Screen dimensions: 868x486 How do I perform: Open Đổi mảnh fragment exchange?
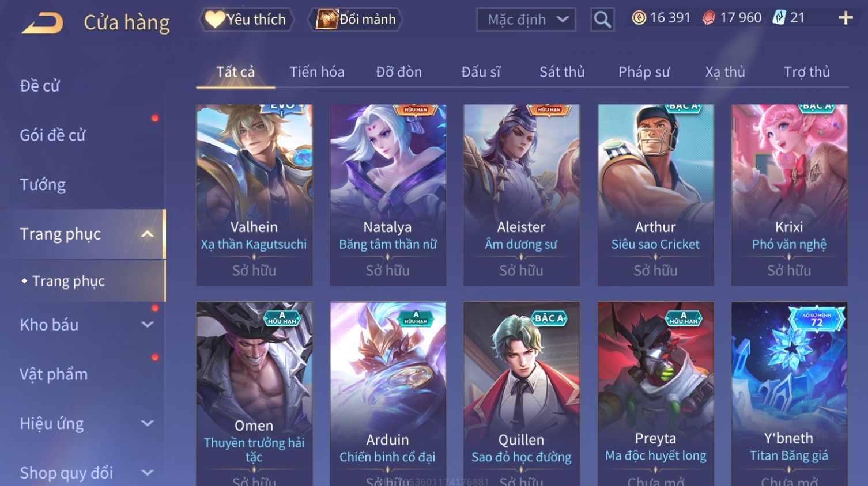(x=355, y=20)
